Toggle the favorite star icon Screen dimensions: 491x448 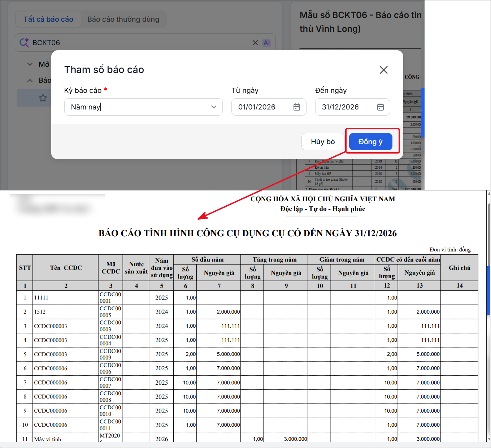43,98
